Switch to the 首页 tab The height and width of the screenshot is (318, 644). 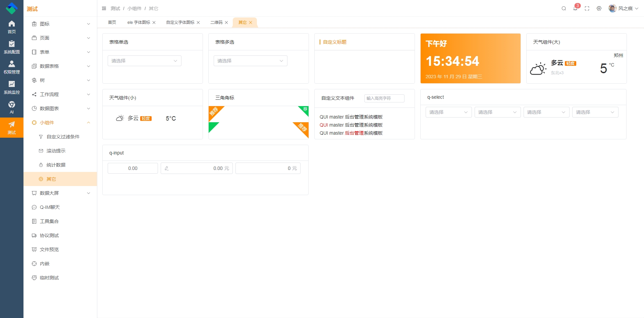(112, 22)
